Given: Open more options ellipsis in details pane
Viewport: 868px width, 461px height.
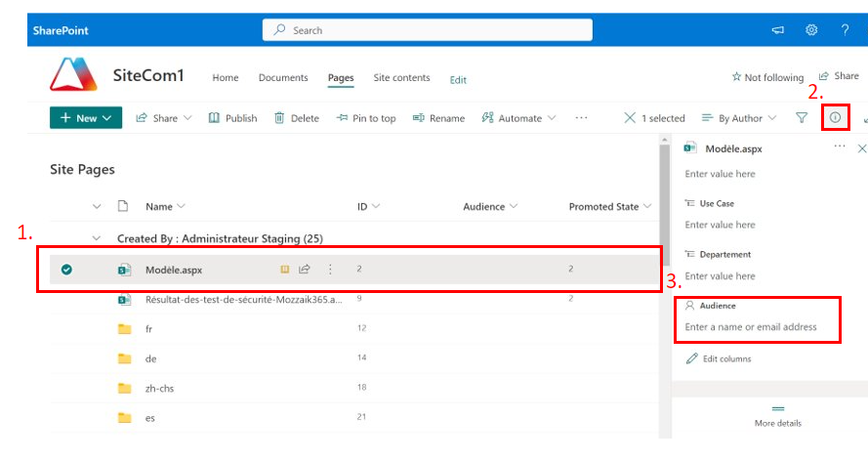Looking at the screenshot, I should 840,147.
